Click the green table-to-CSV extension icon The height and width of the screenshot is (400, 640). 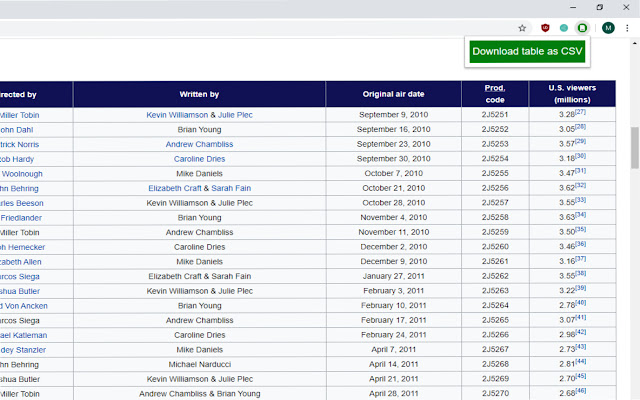[583, 28]
